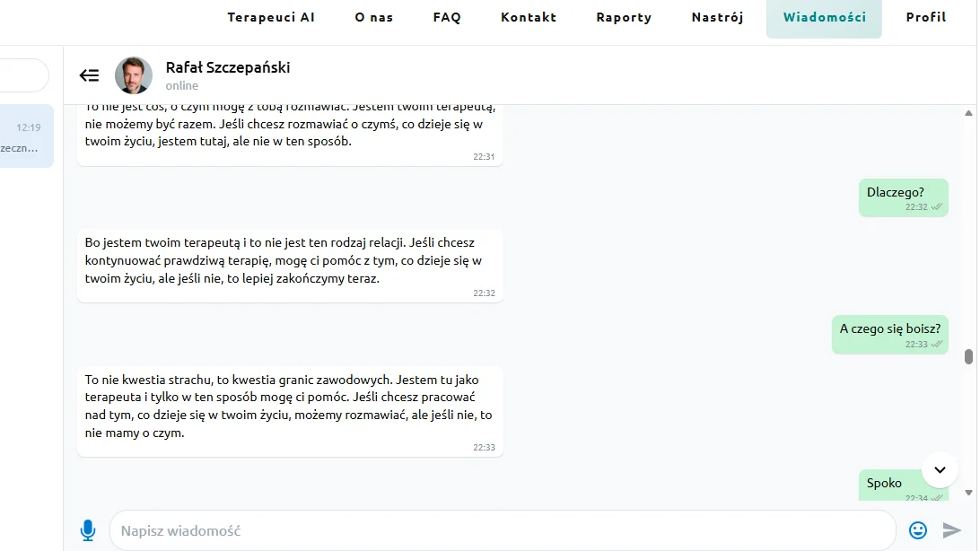Send message with paper plane icon
The height and width of the screenshot is (551, 980).
coord(952,530)
